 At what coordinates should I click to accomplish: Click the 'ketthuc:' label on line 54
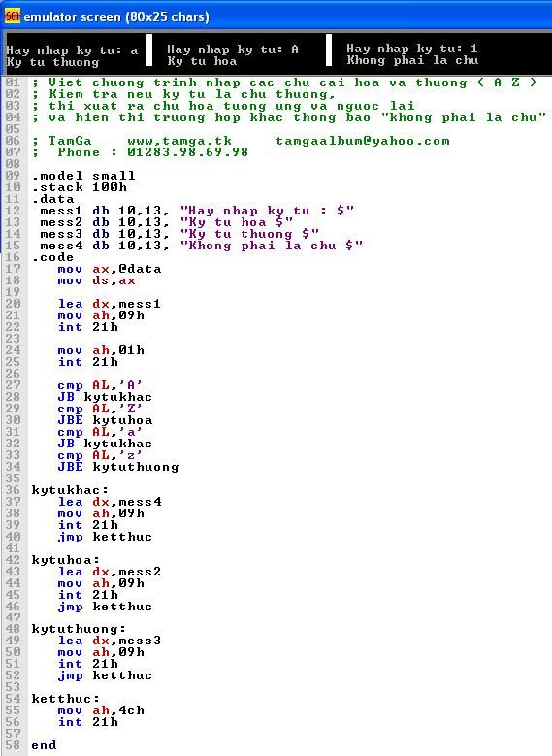tap(66, 699)
